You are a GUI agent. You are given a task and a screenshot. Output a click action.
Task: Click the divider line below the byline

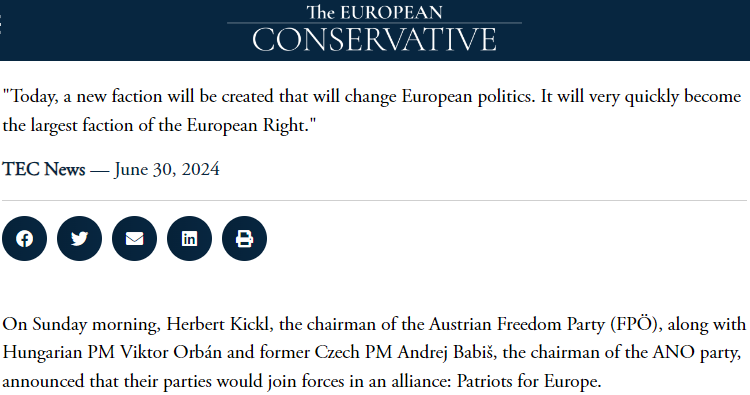375,200
